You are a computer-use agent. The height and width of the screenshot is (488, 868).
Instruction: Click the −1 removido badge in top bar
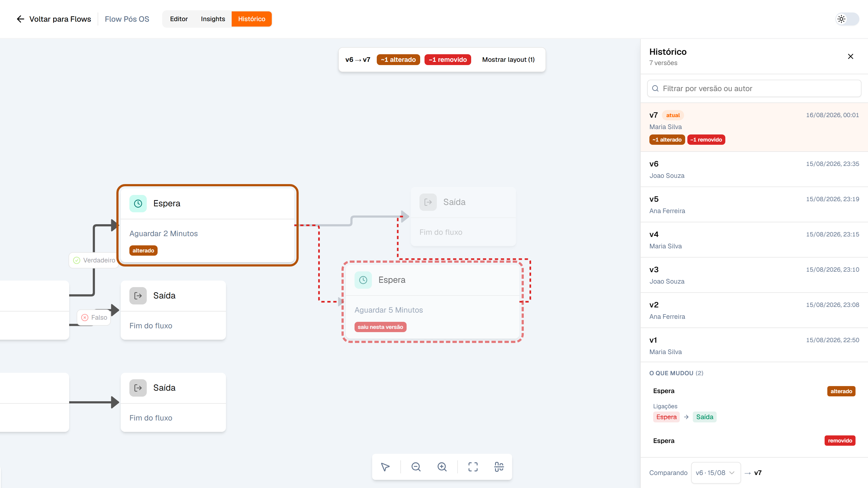[x=448, y=60]
